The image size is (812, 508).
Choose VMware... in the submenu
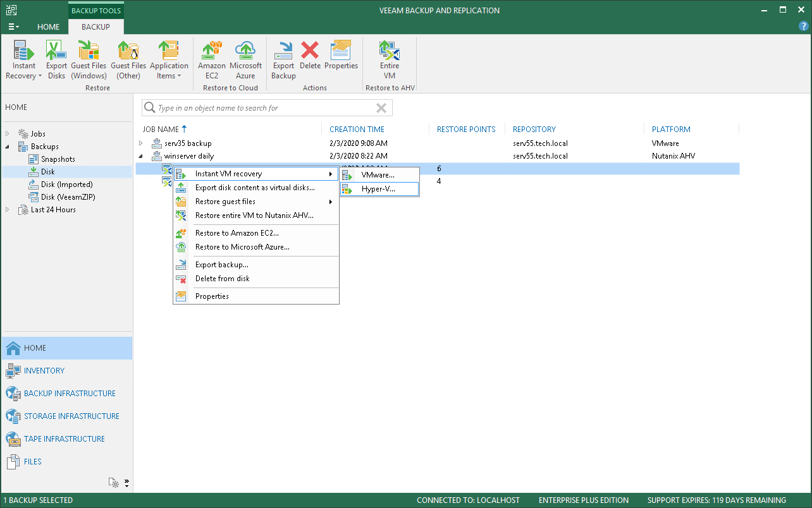[x=379, y=174]
